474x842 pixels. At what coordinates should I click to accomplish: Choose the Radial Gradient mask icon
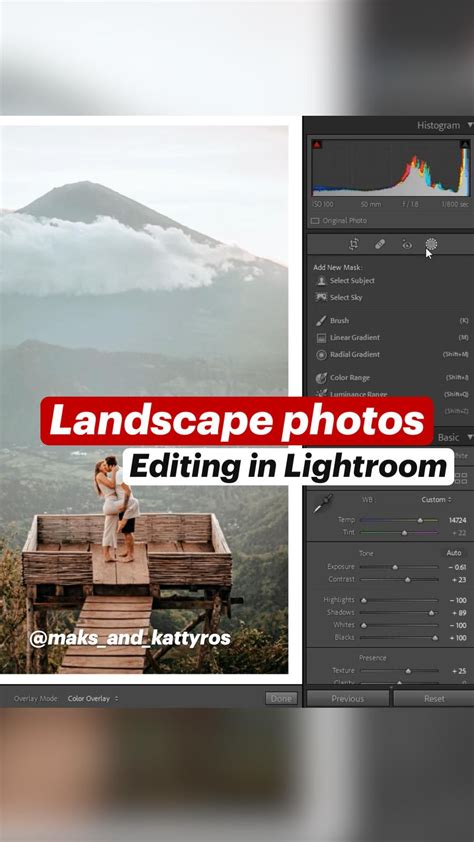(x=321, y=354)
